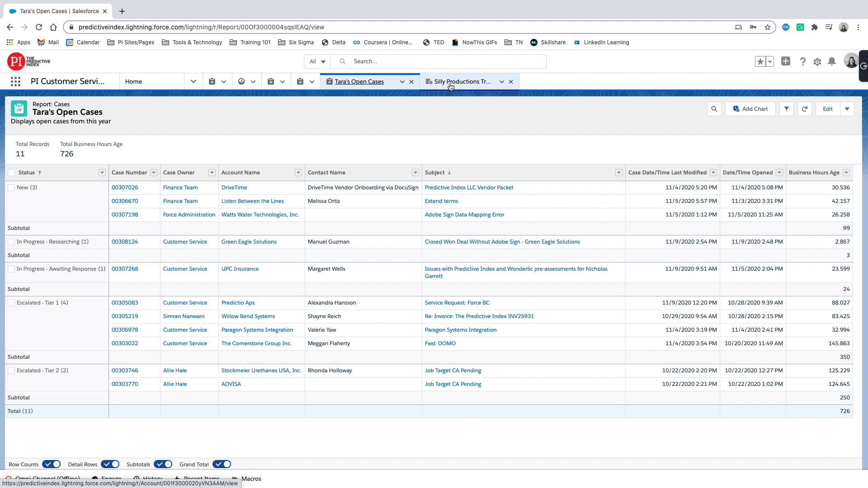The width and height of the screenshot is (868, 488).
Task: Open favorites list dropdown arrow
Action: tap(770, 61)
